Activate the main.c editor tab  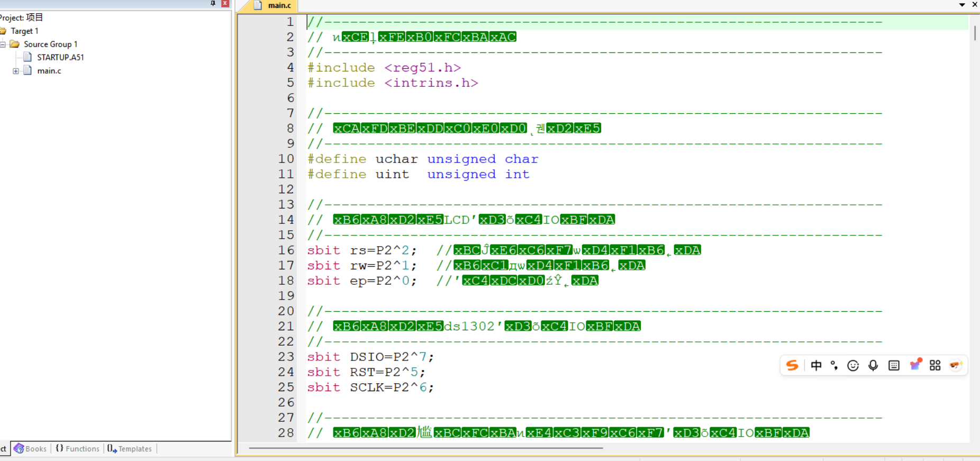[273, 5]
